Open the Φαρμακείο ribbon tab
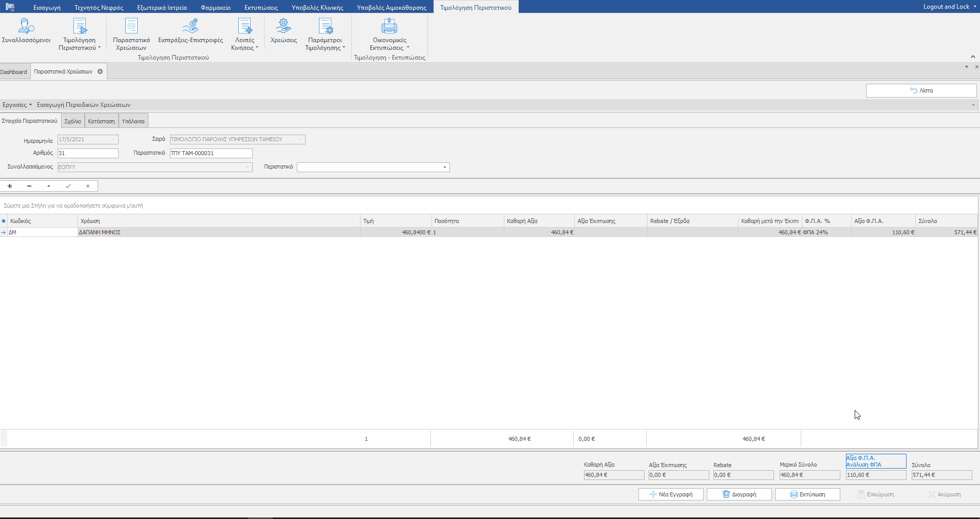Screen dimensions: 980x519 [x=215, y=8]
